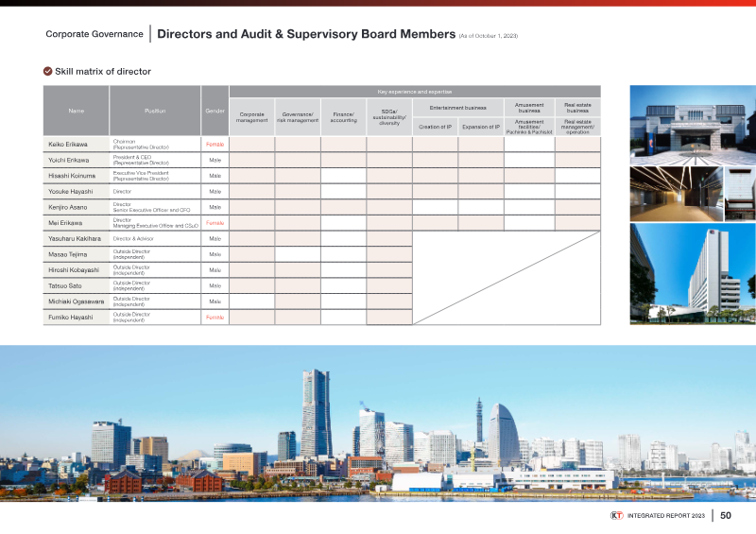Click the Director & Advisor position text
Screen dimensions: 756x534
pyautogui.click(x=133, y=239)
